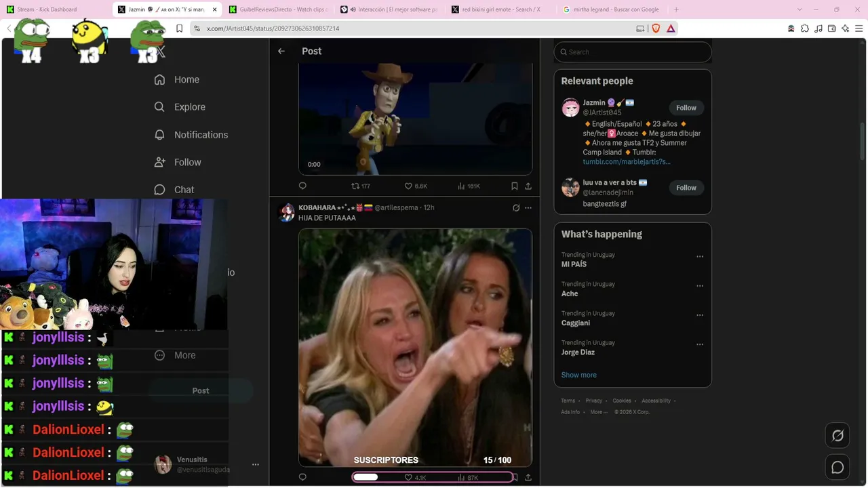This screenshot has width=868, height=488.
Task: Open the browser Extensions puzzle icon
Action: tap(805, 28)
